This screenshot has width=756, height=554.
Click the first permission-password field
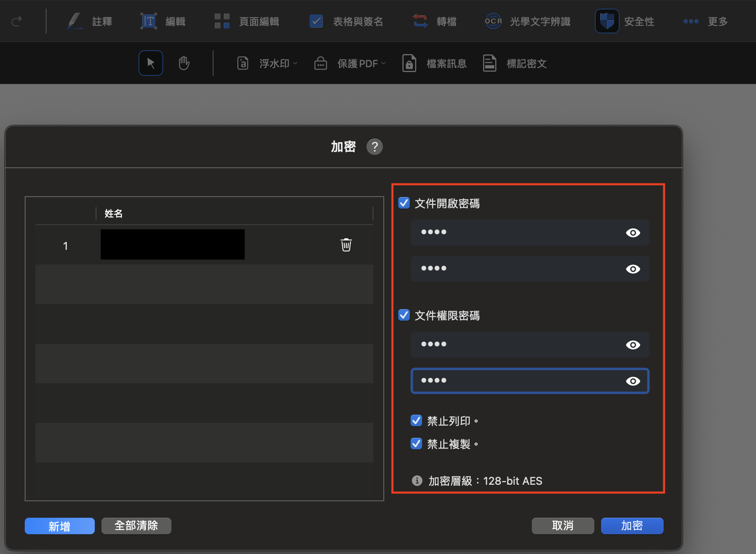(x=530, y=345)
